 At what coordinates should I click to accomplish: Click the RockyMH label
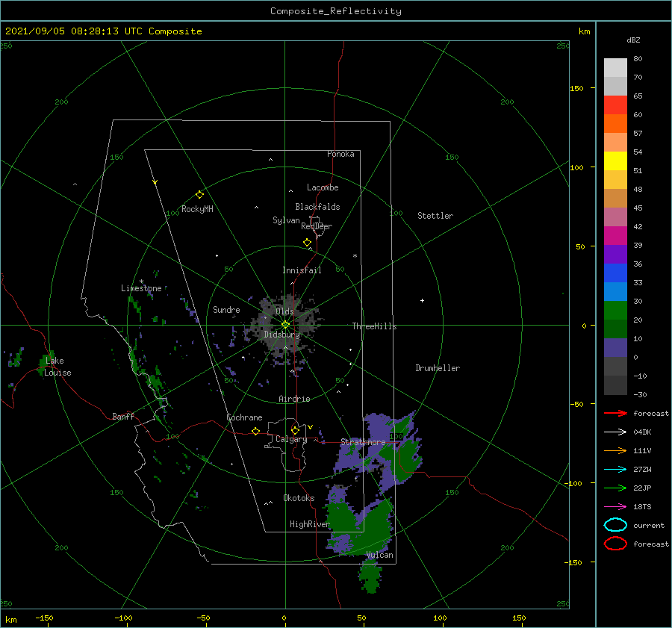[x=197, y=209]
